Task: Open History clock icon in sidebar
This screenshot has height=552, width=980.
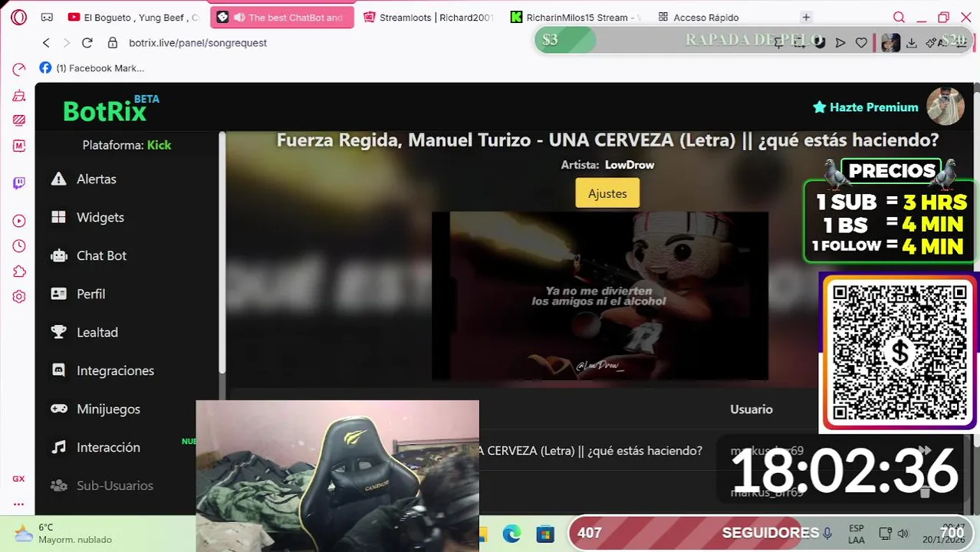Action: coord(19,246)
